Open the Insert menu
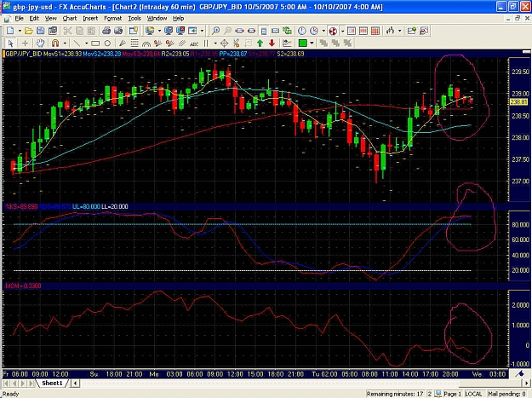532x398 pixels. 90,19
